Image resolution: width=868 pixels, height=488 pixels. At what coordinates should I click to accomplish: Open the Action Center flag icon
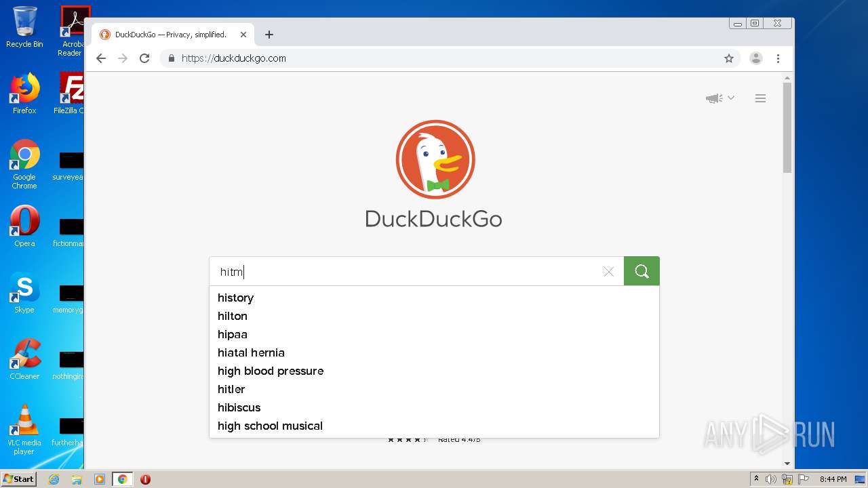(x=803, y=479)
